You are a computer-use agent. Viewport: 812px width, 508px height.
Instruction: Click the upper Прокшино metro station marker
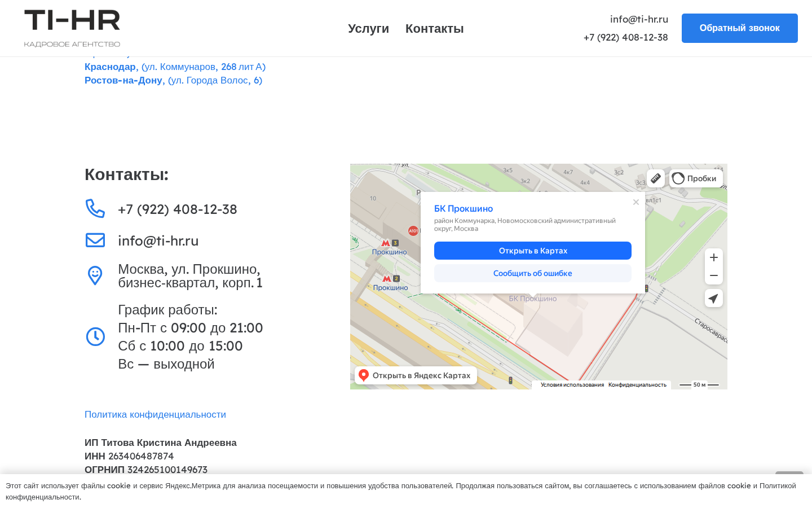pyautogui.click(x=390, y=247)
